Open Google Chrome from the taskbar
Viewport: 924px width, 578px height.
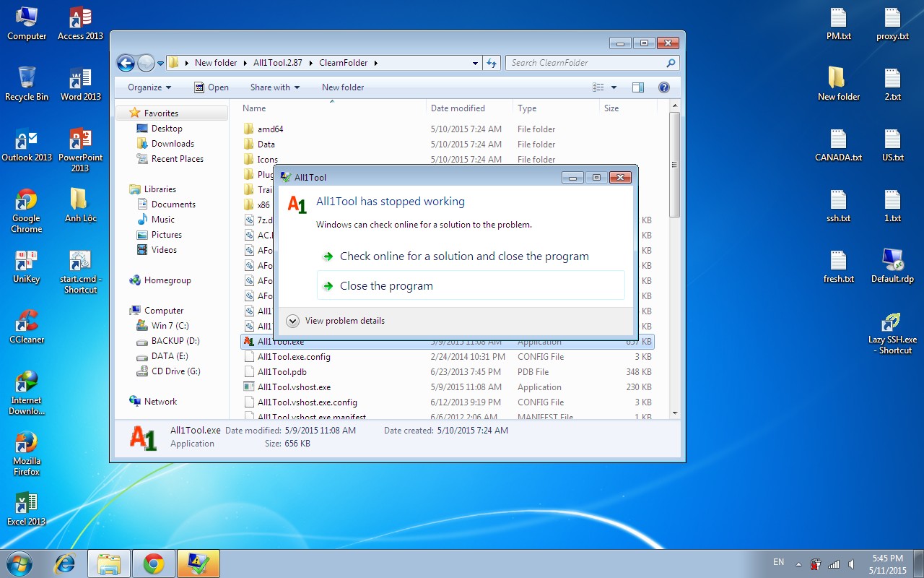point(153,564)
